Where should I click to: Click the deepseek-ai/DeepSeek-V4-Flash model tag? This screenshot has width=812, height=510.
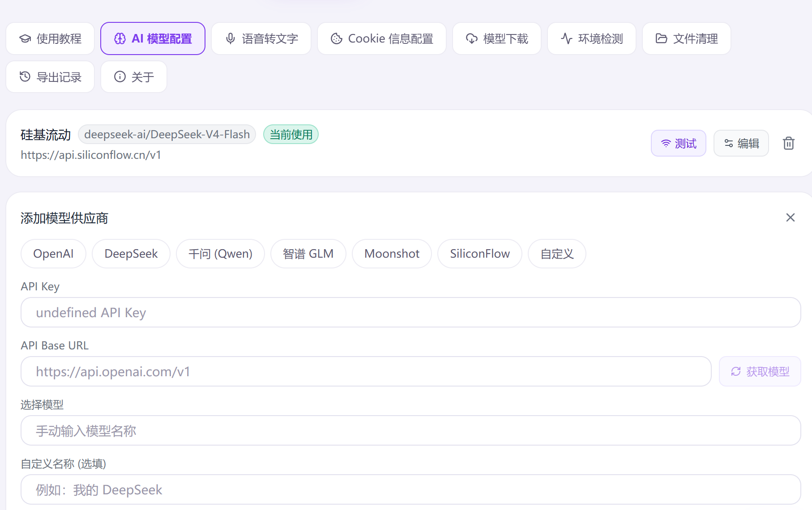pos(167,134)
